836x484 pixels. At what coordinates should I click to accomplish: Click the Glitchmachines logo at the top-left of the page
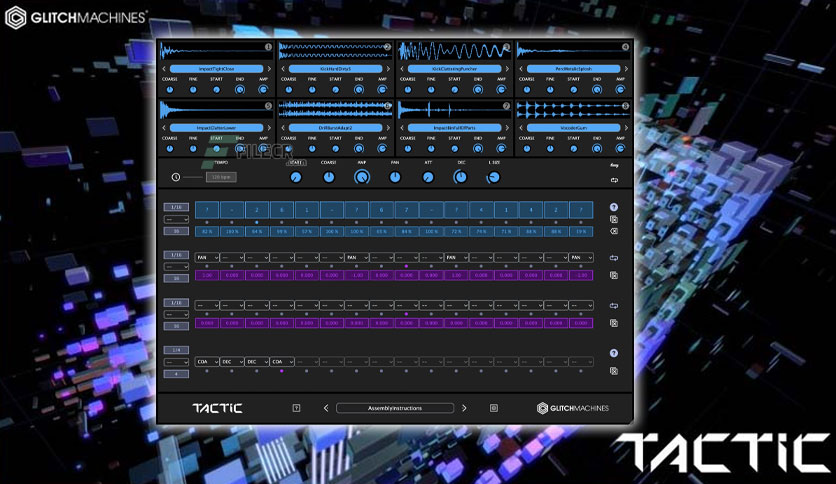click(76, 18)
